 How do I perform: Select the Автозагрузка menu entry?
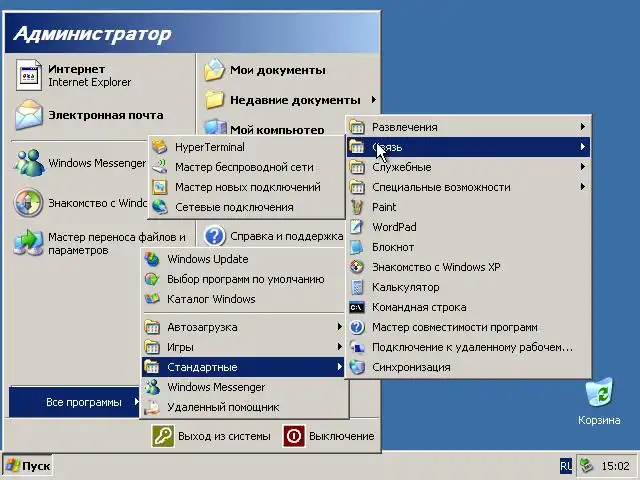tap(243, 327)
